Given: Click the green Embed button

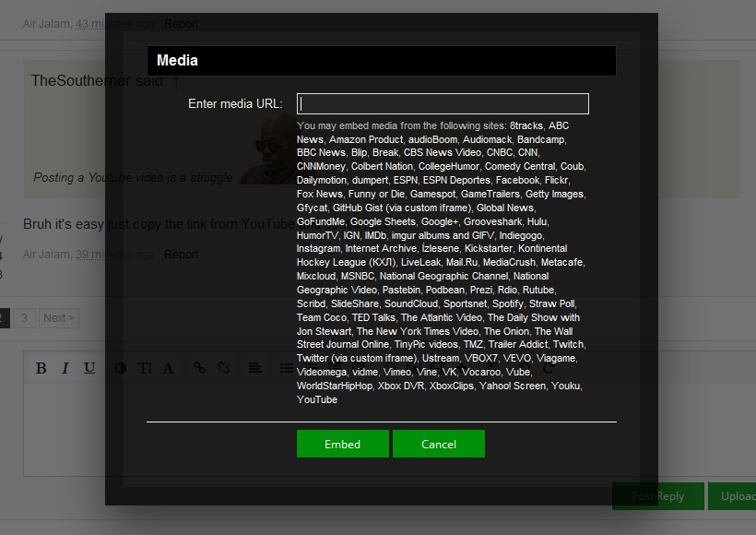Looking at the screenshot, I should point(342,444).
